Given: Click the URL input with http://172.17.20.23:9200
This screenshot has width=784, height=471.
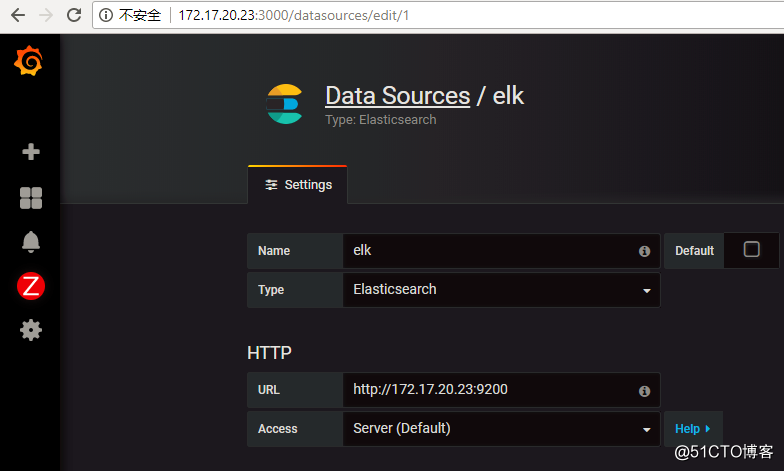Looking at the screenshot, I should pyautogui.click(x=502, y=390).
